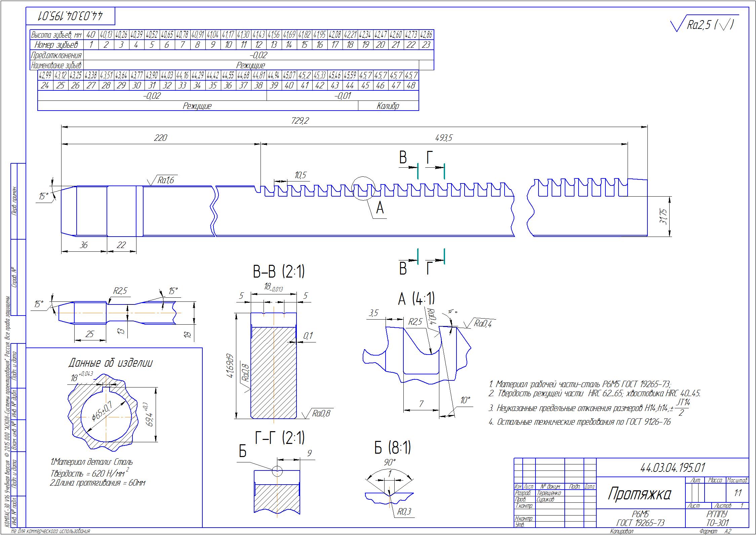
Task: Select the 25 dimension on the shank view
Action: [x=89, y=334]
